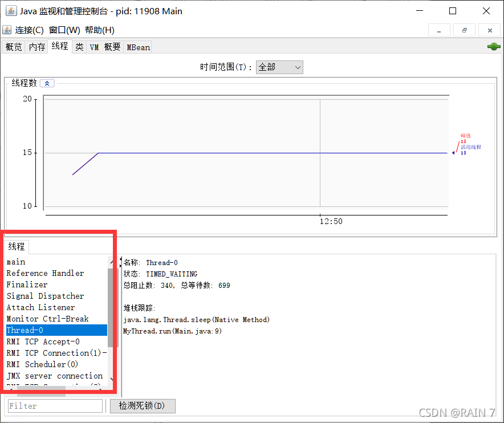The height and width of the screenshot is (423, 504).
Task: Collapse the 线程数 chart panel
Action: 47,83
